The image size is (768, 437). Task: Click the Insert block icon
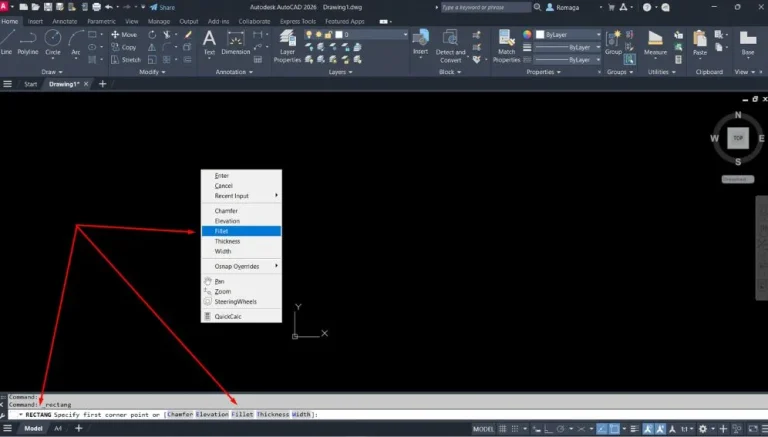point(420,38)
